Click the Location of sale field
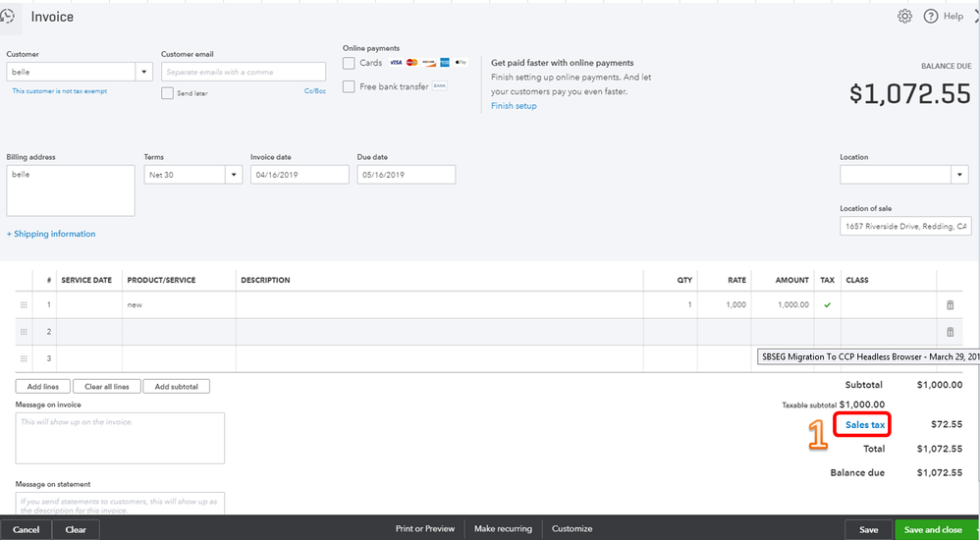This screenshot has height=540, width=980. [905, 226]
